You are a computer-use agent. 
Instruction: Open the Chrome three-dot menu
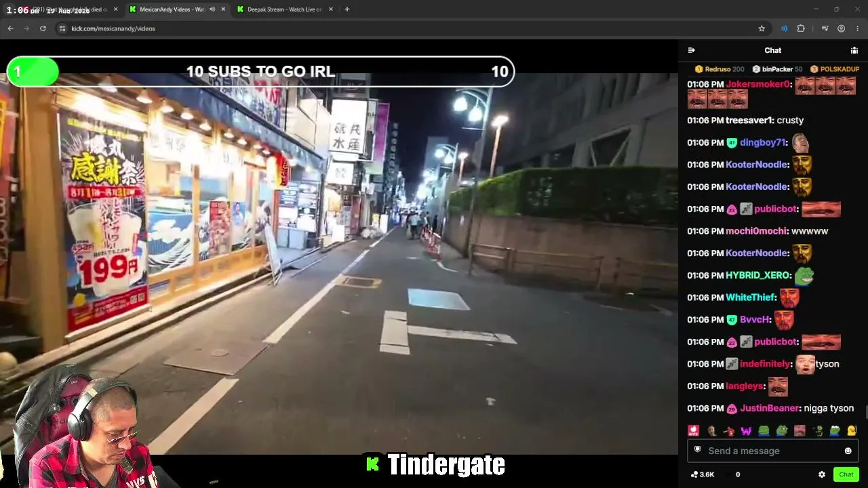pyautogui.click(x=858, y=28)
